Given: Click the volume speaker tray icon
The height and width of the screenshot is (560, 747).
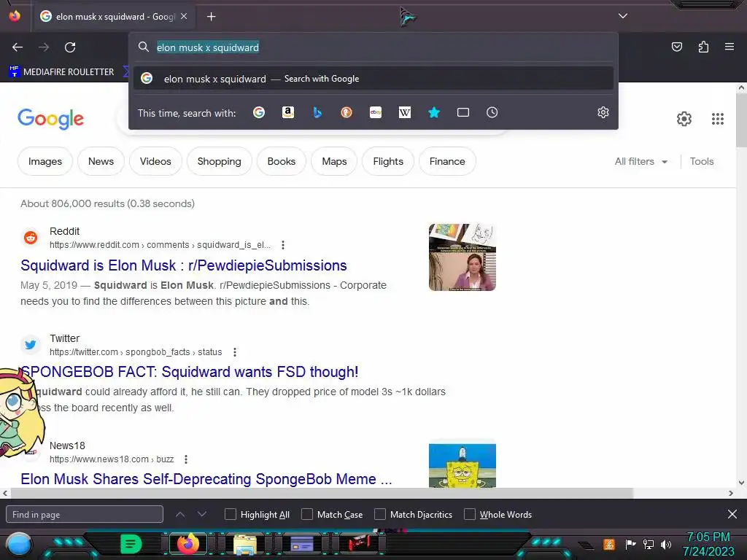Looking at the screenshot, I should coord(666,544).
